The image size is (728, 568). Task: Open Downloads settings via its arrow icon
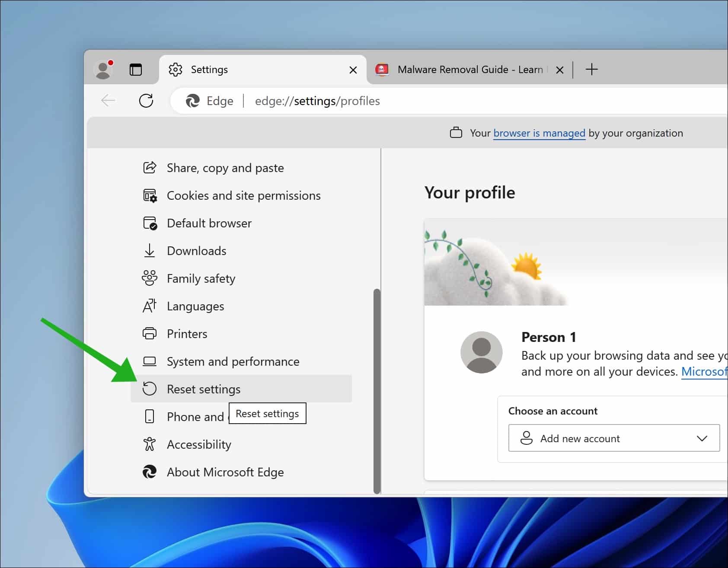(150, 251)
